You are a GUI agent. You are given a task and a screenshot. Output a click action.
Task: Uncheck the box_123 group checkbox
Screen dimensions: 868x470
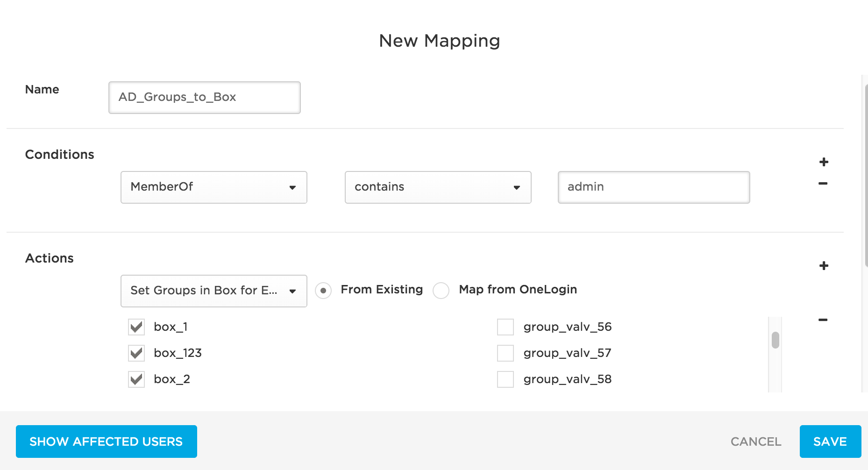coord(136,353)
